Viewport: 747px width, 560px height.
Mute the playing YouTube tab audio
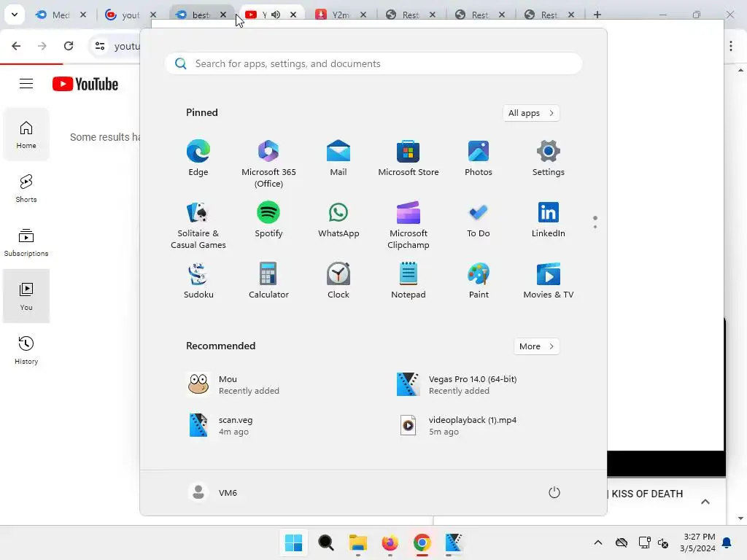pyautogui.click(x=276, y=15)
